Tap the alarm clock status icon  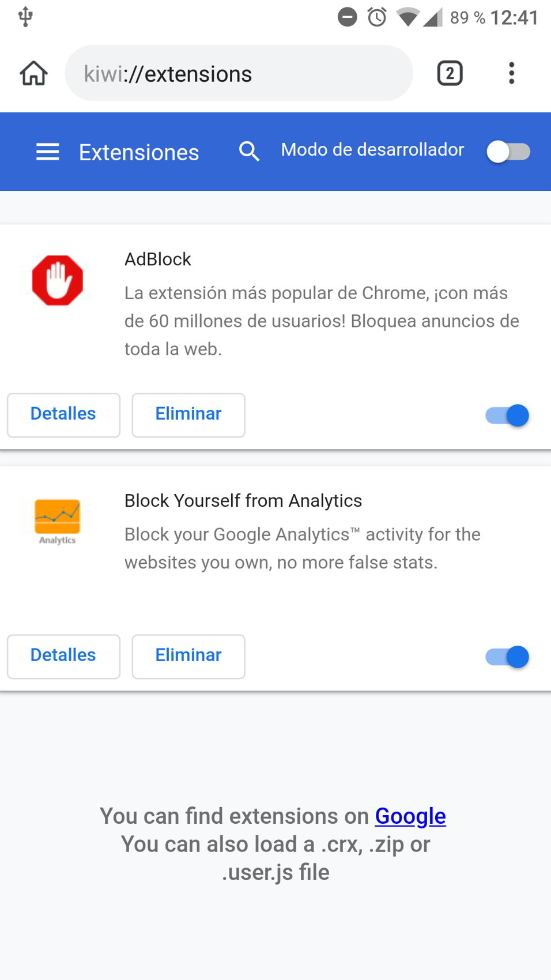tap(377, 17)
